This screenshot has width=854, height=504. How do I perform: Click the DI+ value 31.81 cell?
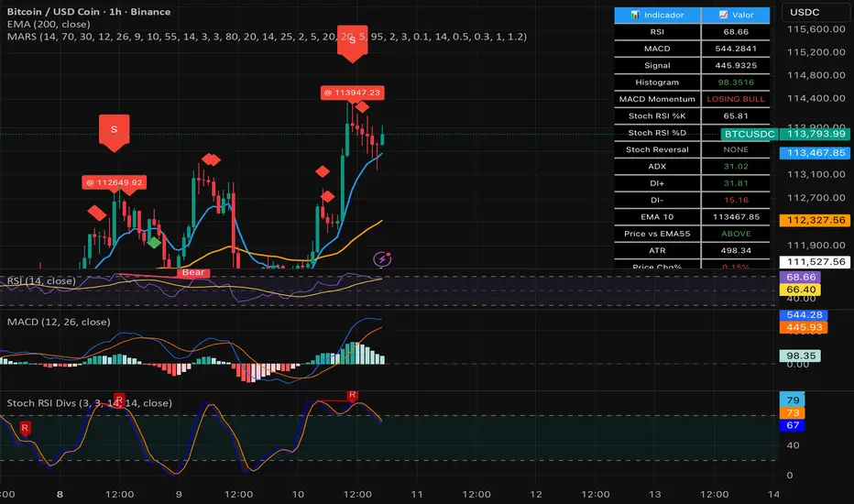[x=736, y=183]
